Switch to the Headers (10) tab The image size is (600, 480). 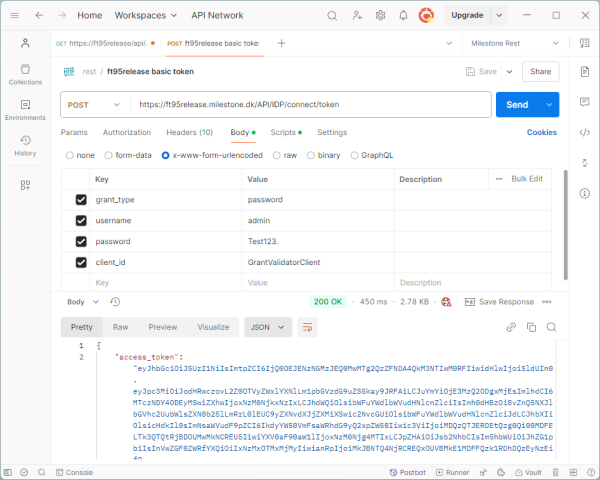point(189,132)
